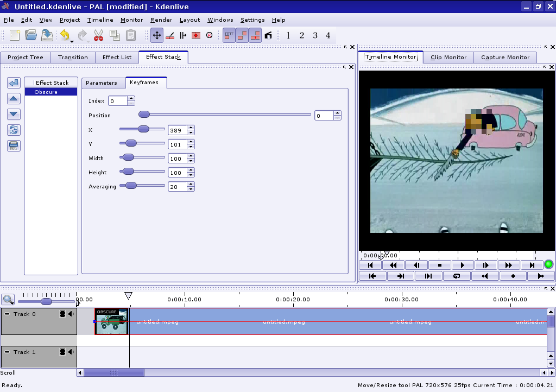This screenshot has width=556, height=392.
Task: Mute Track 0 audio speaker icon
Action: pyautogui.click(x=71, y=314)
